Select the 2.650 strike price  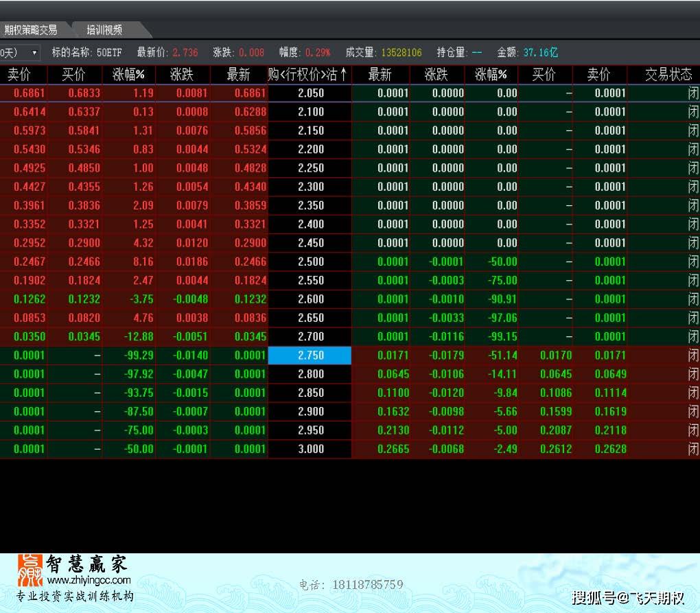(x=311, y=319)
